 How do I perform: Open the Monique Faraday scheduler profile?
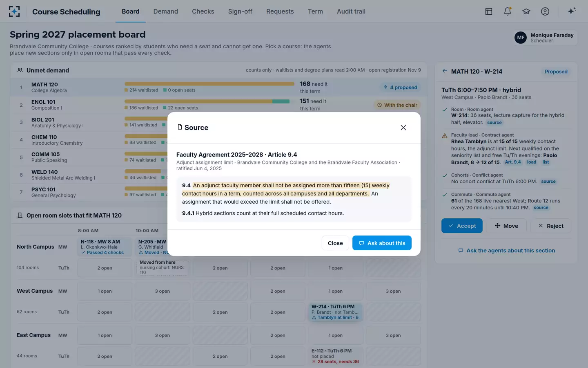(545, 38)
